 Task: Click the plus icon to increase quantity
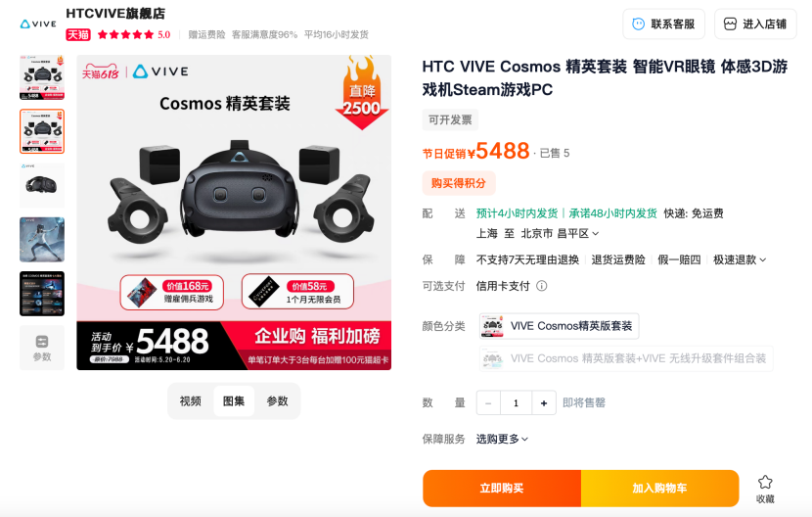(544, 402)
